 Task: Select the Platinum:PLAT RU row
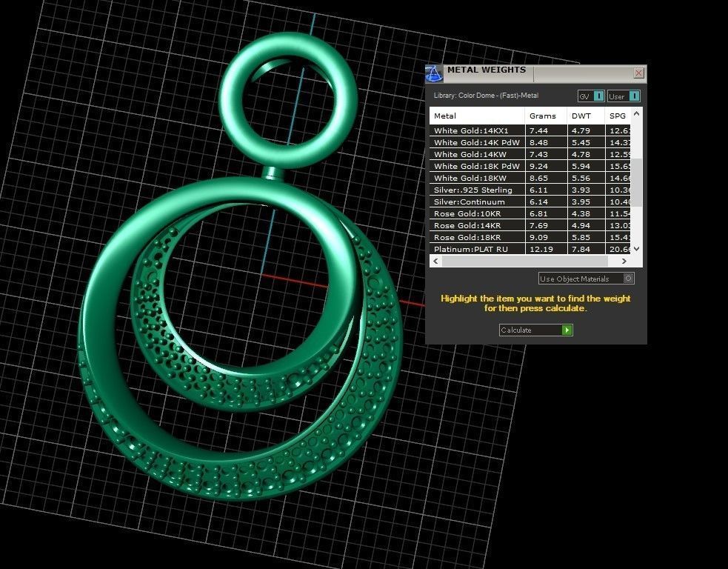click(530, 249)
